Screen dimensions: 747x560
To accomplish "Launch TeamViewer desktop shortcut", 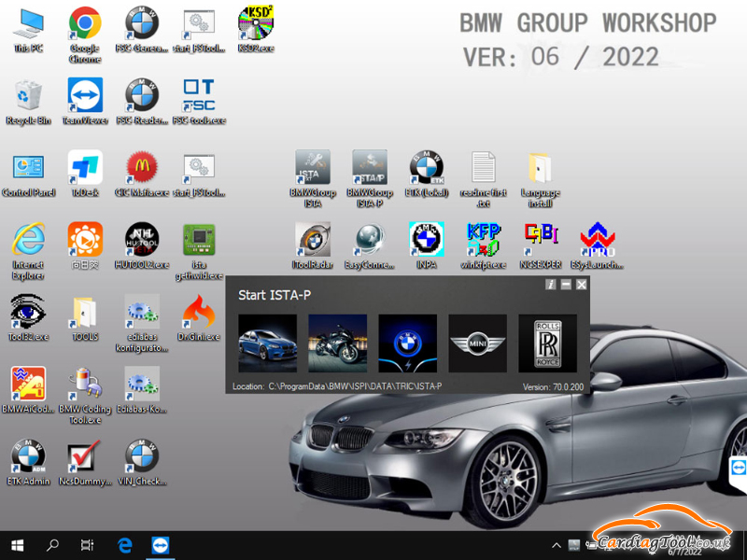I will [x=85, y=102].
